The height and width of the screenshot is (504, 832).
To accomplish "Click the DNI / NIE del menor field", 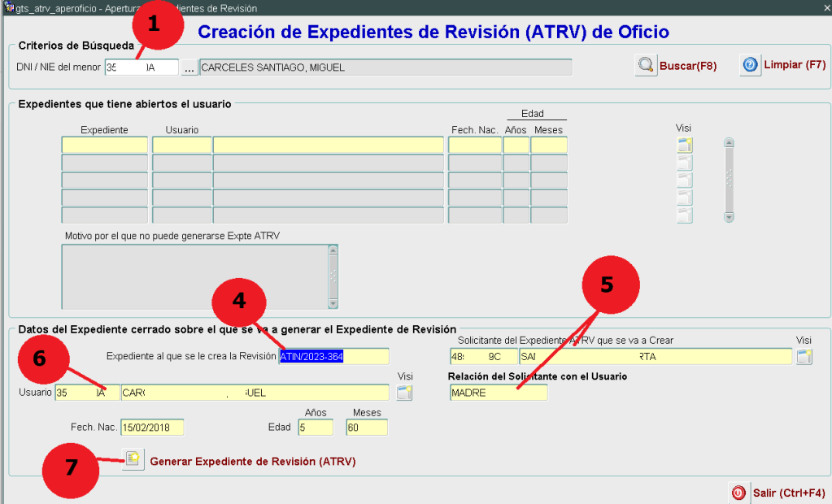I will pos(141,67).
